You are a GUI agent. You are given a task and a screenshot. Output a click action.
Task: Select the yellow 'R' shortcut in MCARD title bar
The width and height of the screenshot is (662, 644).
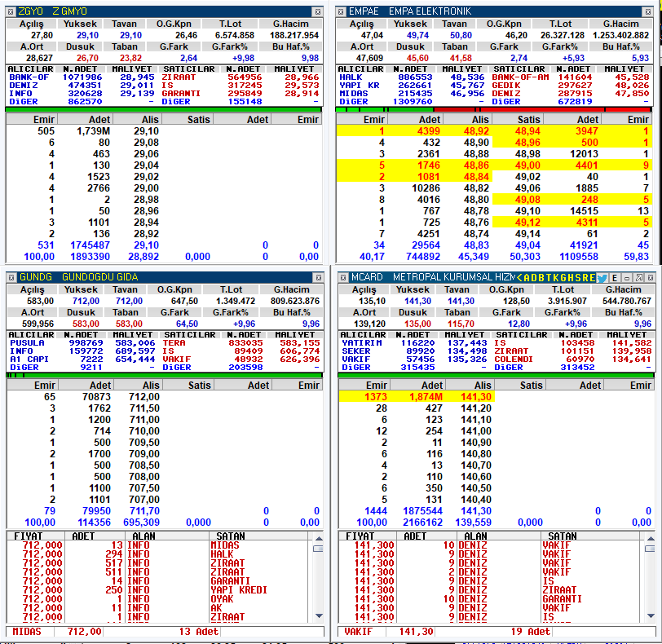tap(585, 278)
